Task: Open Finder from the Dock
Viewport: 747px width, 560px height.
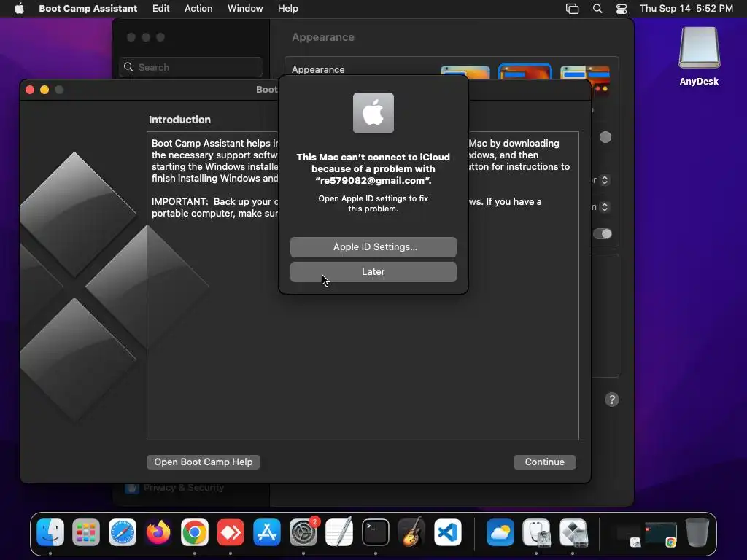Action: [50, 532]
